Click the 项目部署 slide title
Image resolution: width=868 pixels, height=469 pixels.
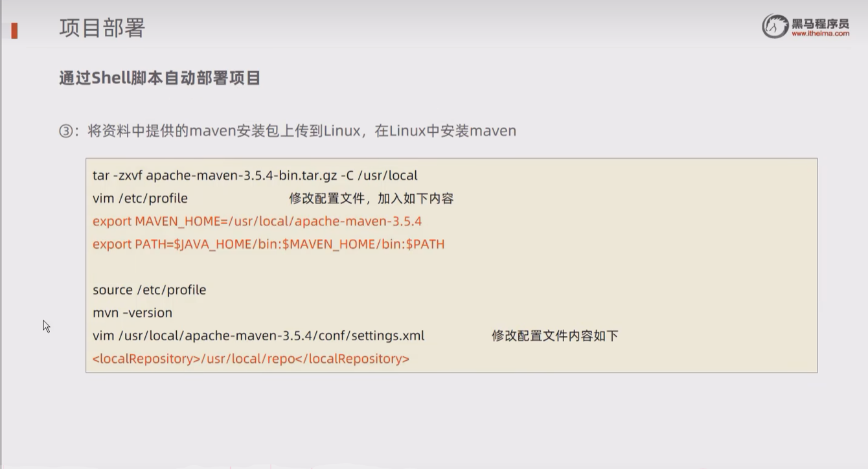102,28
